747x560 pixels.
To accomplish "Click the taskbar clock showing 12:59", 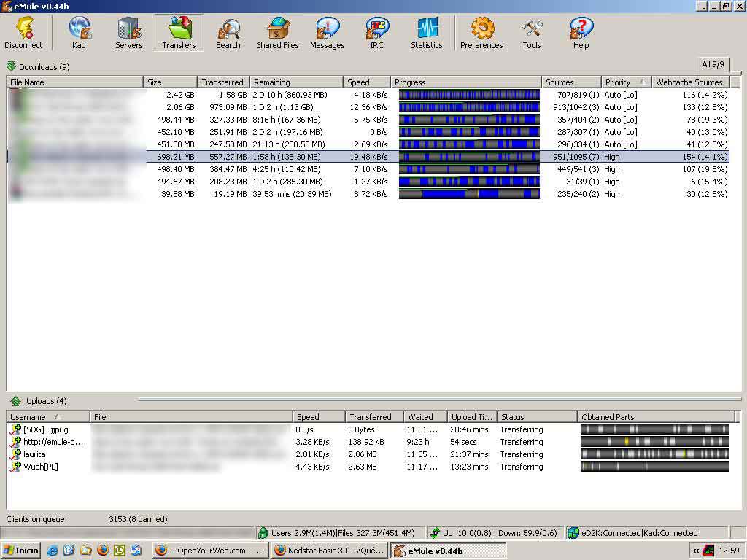I will 729,551.
